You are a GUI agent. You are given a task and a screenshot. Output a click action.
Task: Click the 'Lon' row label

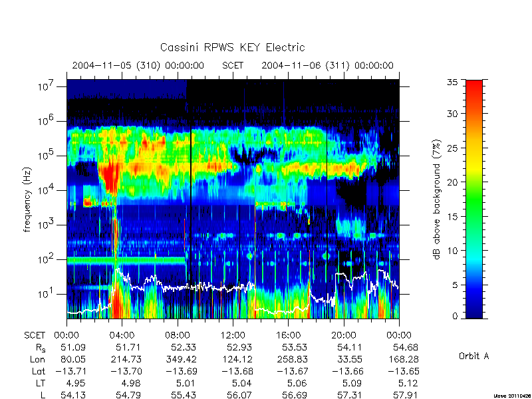coord(38,359)
